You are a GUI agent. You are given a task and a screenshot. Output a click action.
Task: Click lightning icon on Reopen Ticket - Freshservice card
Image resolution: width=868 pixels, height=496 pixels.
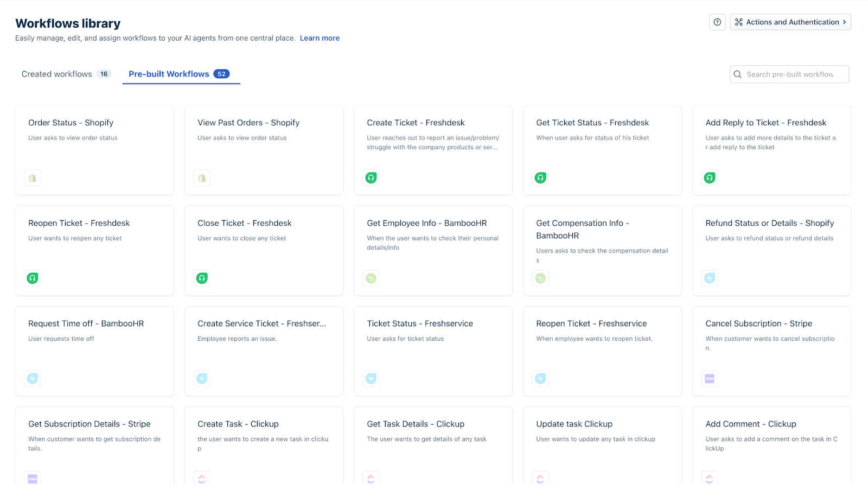(x=540, y=379)
